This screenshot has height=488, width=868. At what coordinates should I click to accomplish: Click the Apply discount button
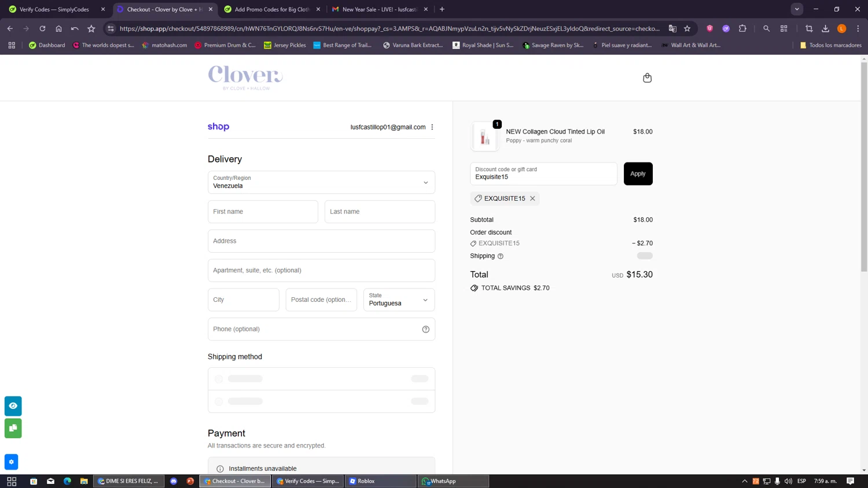pos(638,173)
